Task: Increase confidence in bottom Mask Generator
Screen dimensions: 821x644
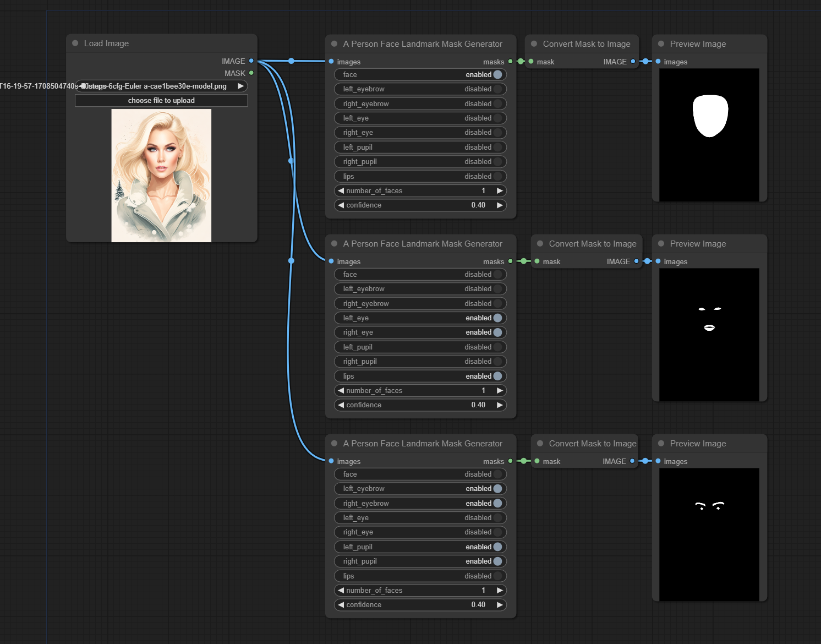Action: click(500, 604)
